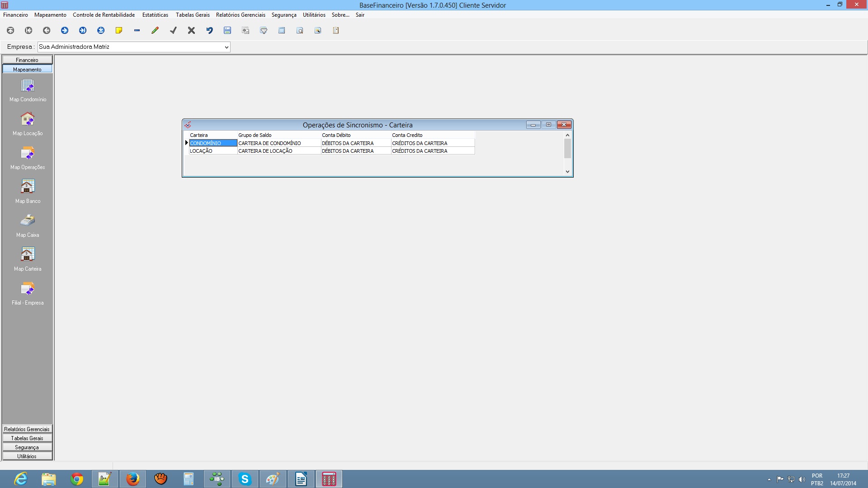The image size is (868, 488).
Task: Open Map Banco sidebar icon
Action: 28,192
